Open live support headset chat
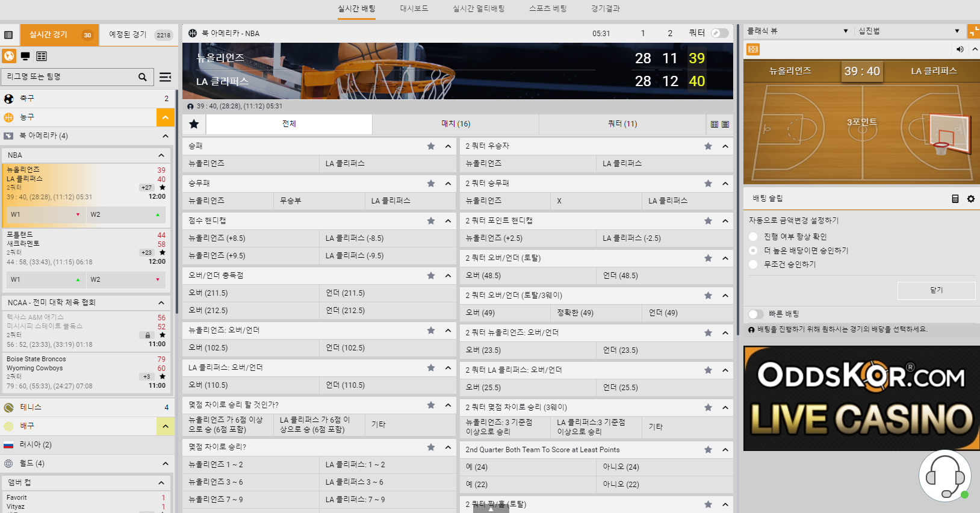The width and height of the screenshot is (980, 513). [945, 476]
